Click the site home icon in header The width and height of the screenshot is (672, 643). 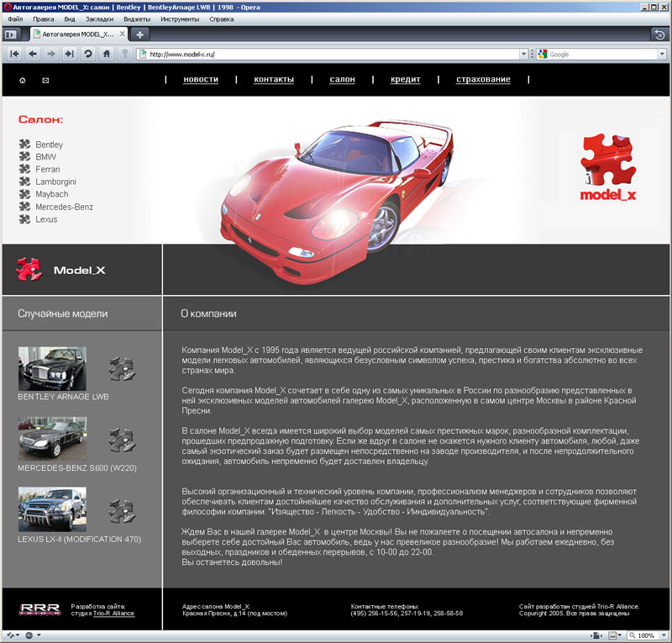click(23, 80)
